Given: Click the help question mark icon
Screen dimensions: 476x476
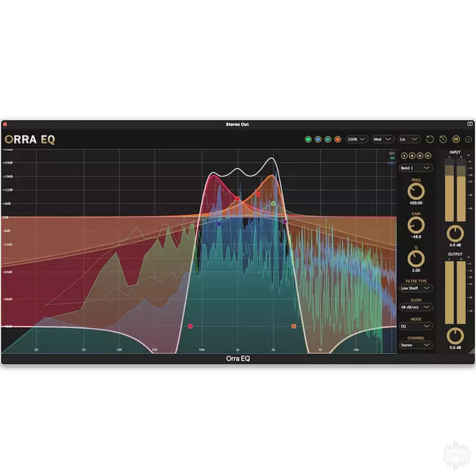Looking at the screenshot, I should (x=468, y=139).
